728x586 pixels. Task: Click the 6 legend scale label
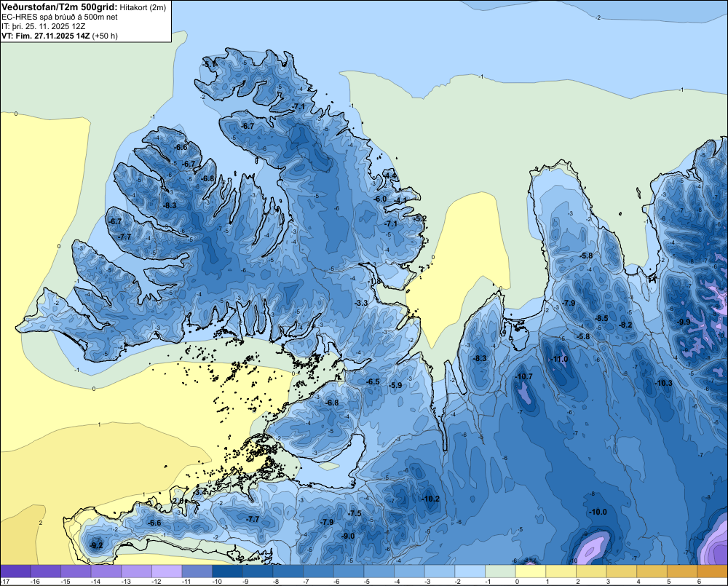pyautogui.click(x=698, y=582)
